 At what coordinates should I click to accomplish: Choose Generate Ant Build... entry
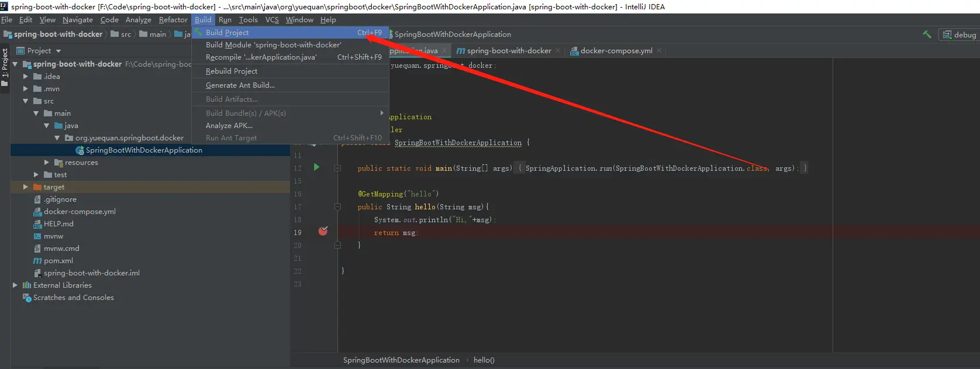point(290,85)
